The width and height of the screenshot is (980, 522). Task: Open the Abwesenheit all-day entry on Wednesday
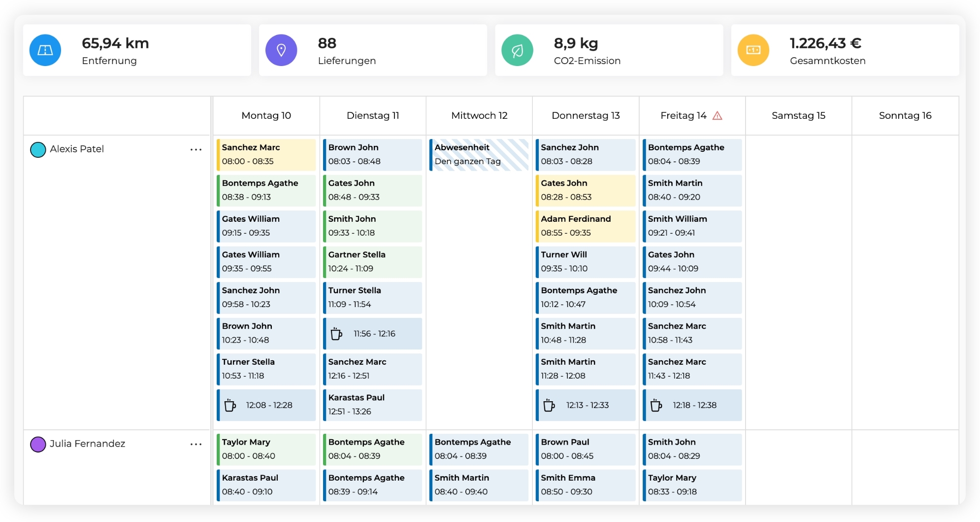[x=479, y=155]
